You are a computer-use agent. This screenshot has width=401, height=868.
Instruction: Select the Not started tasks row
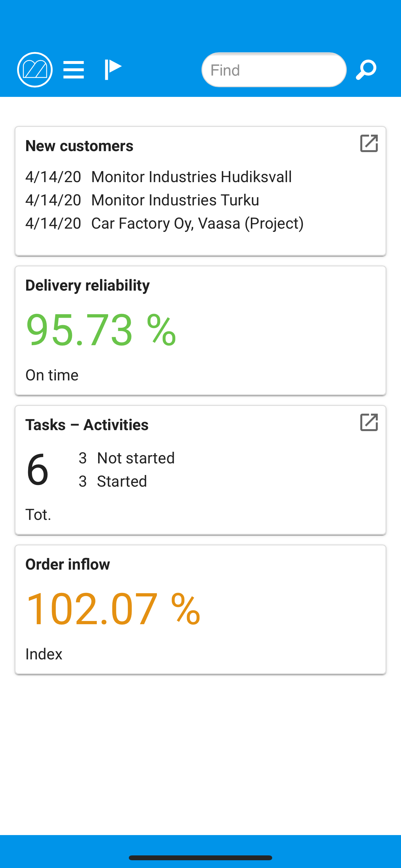[127, 458]
